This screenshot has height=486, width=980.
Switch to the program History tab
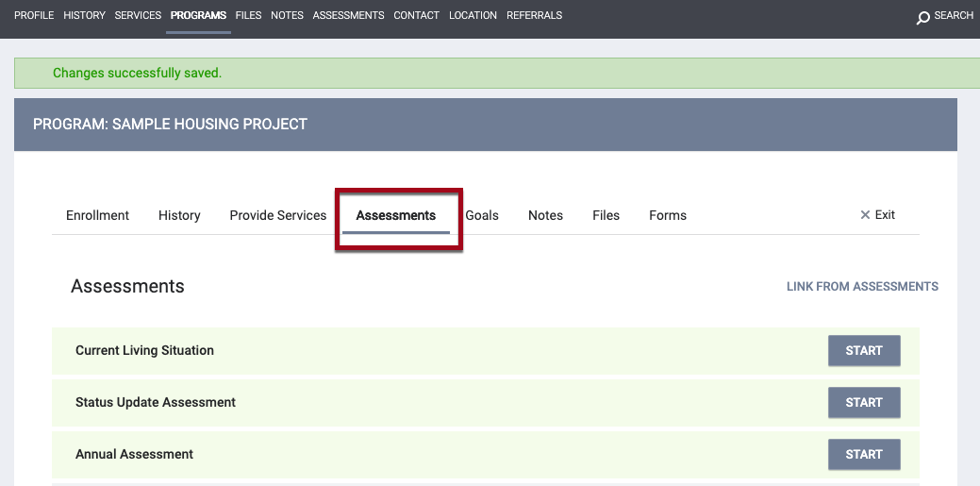click(x=179, y=215)
